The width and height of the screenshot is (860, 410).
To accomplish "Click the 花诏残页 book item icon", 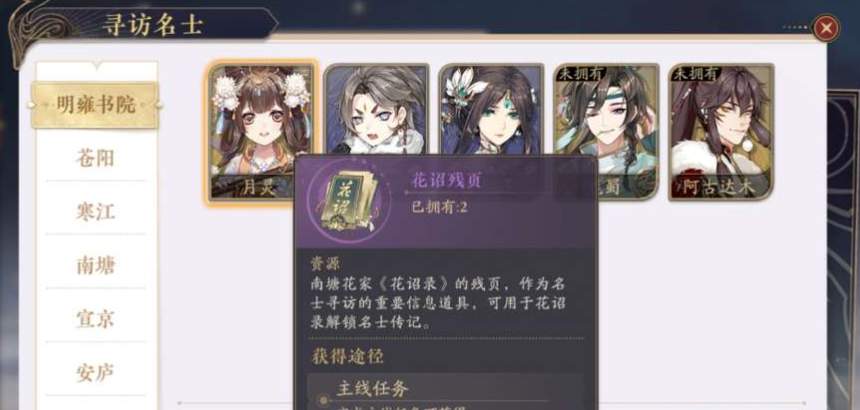I will coord(349,200).
